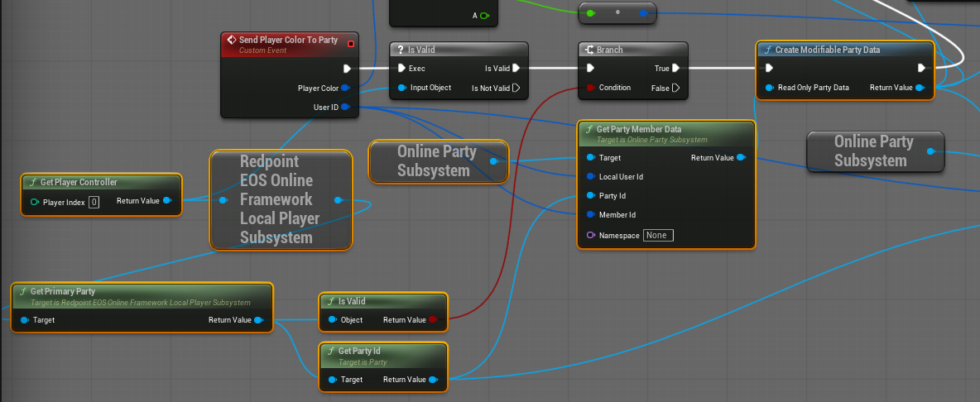Click Return Value pin of Get Party Id
The image size is (980, 402).
tap(433, 380)
